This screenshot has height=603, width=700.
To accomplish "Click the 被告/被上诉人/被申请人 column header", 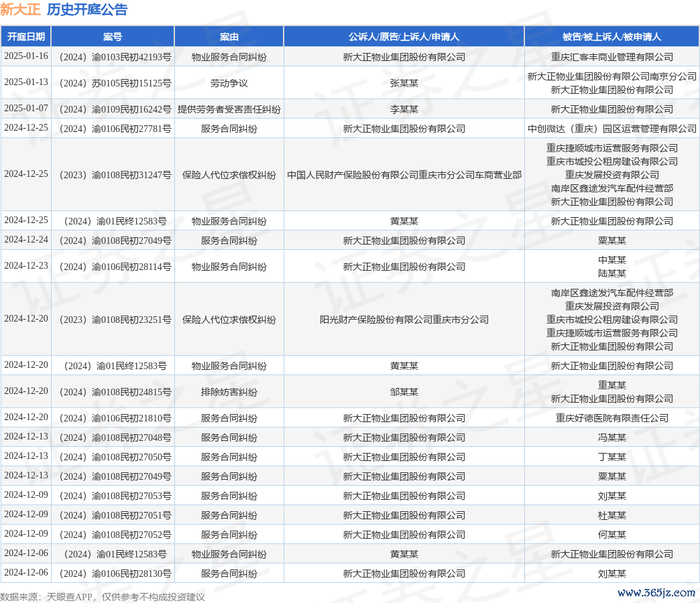I will click(x=611, y=37).
